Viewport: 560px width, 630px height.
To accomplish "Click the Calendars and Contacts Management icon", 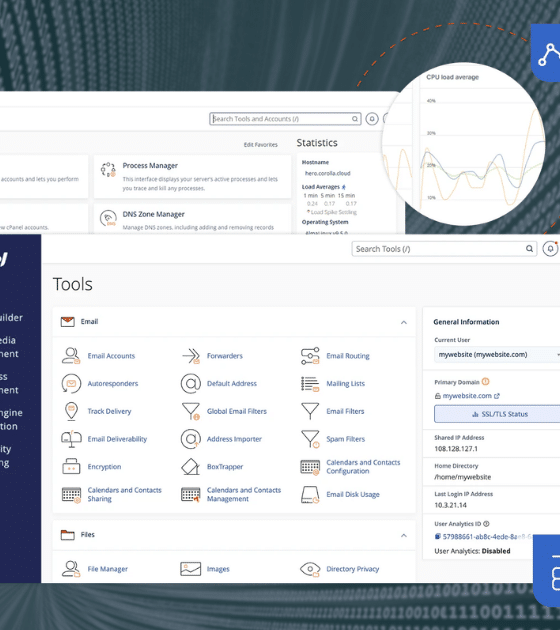I will (x=191, y=495).
